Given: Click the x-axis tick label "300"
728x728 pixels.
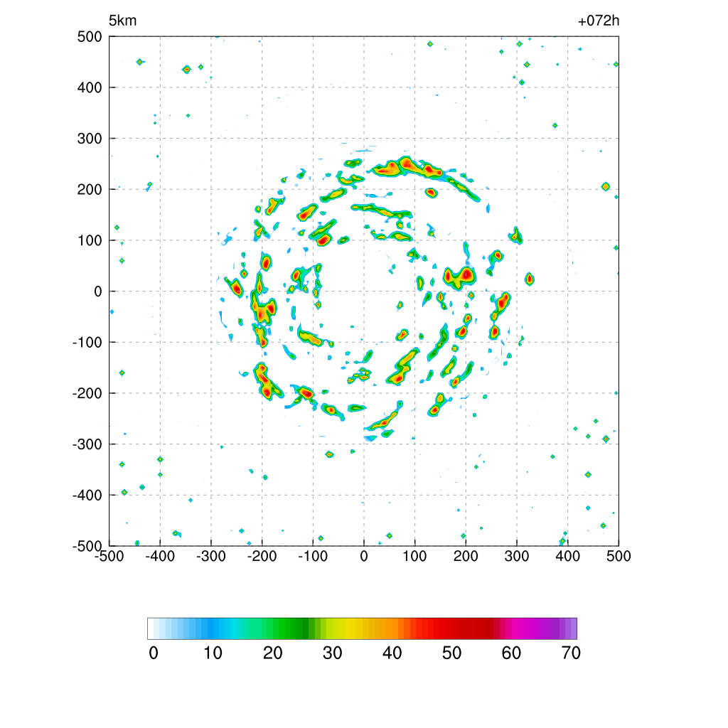Looking at the screenshot, I should pos(517,556).
